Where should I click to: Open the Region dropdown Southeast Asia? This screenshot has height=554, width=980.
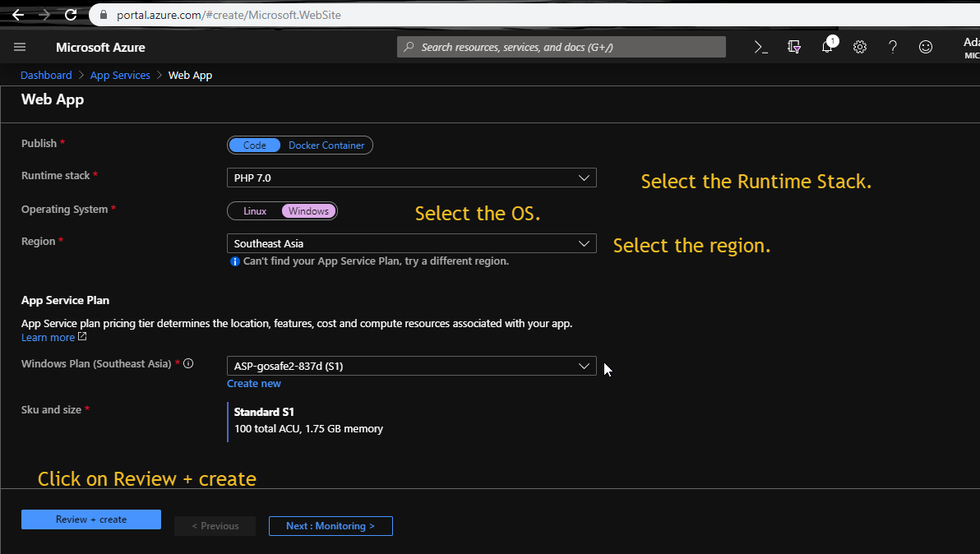[x=411, y=243]
